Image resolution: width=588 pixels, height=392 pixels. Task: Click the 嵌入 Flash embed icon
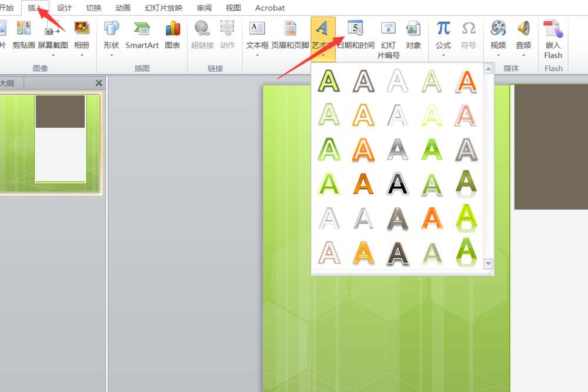pos(553,28)
